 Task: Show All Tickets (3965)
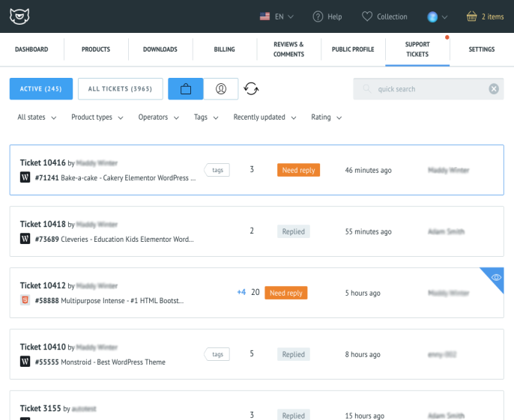(x=120, y=89)
